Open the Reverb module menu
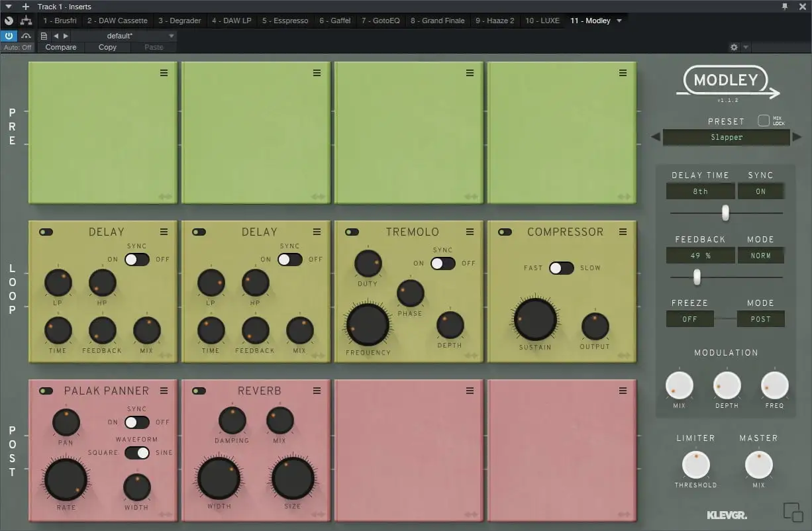The height and width of the screenshot is (531, 812). point(317,391)
